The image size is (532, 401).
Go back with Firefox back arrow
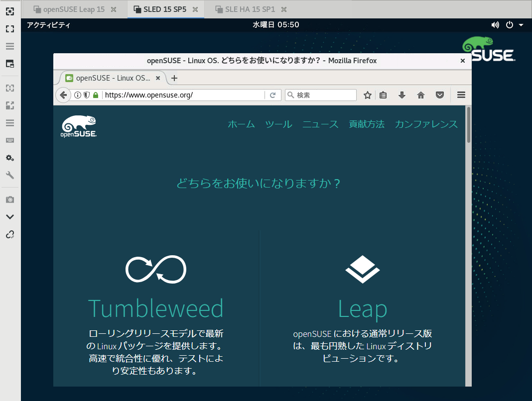coord(63,95)
